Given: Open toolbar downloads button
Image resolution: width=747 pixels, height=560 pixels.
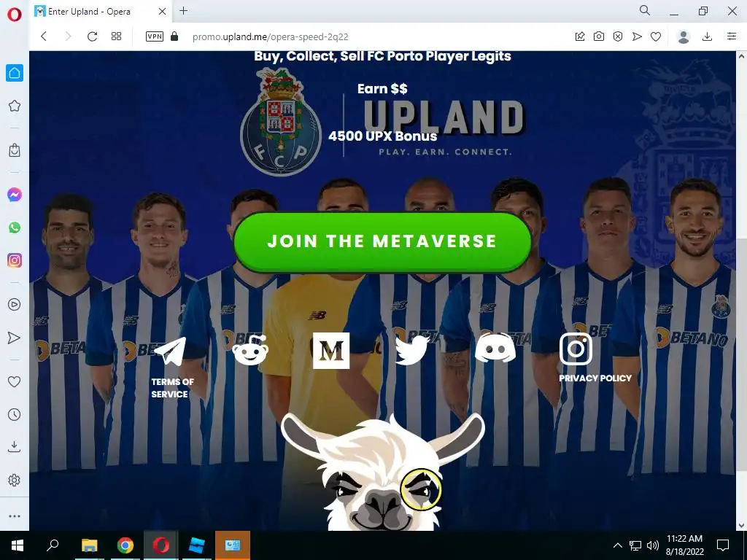Looking at the screenshot, I should pyautogui.click(x=708, y=36).
